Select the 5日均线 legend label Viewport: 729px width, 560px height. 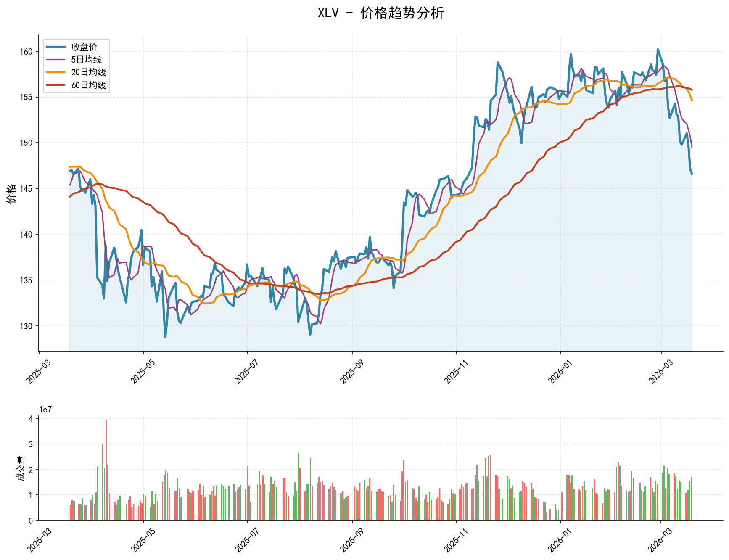(86, 60)
